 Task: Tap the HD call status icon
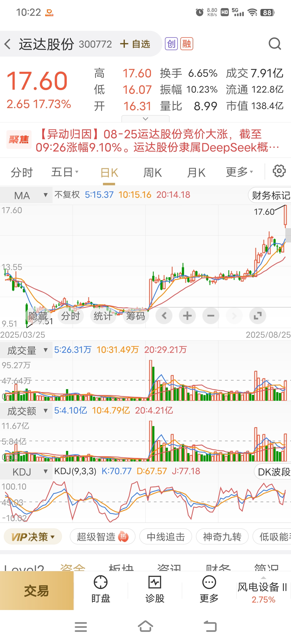(x=225, y=12)
